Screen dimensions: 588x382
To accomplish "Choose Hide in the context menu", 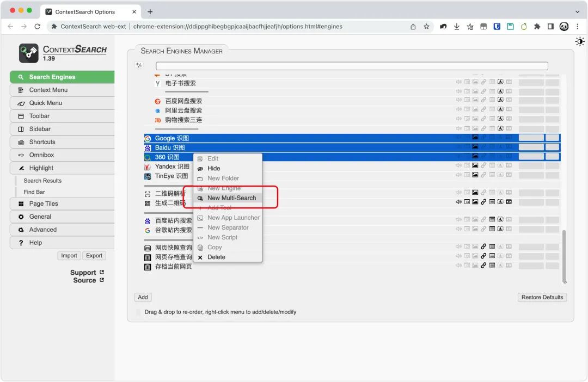I will [x=227, y=168].
